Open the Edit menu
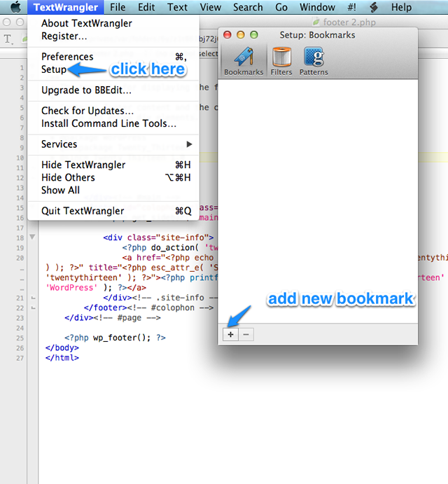Viewport: 448px width, 484px height. pos(146,7)
